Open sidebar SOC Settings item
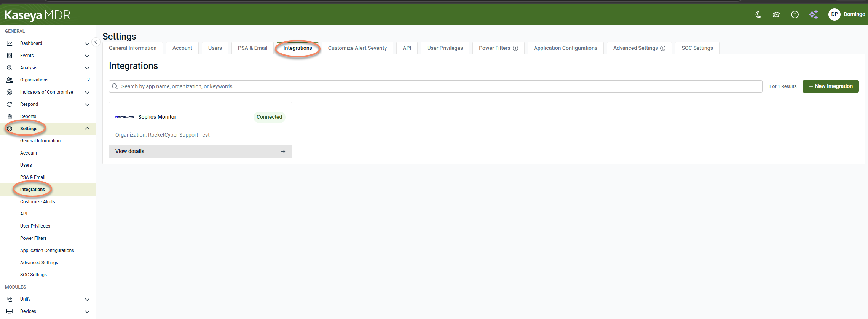This screenshot has height=319, width=868. point(48,275)
